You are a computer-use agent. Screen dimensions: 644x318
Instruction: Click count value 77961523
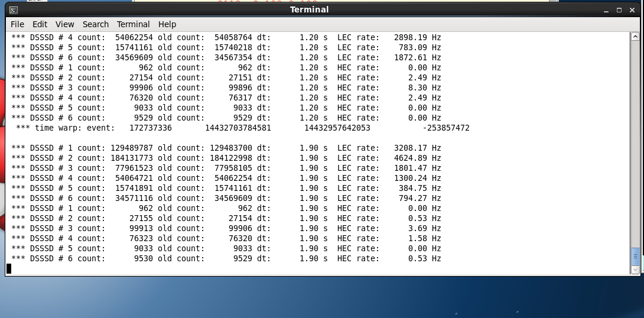(134, 168)
